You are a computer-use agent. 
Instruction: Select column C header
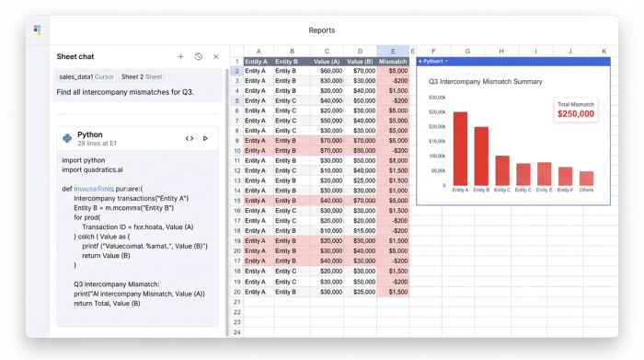point(327,52)
